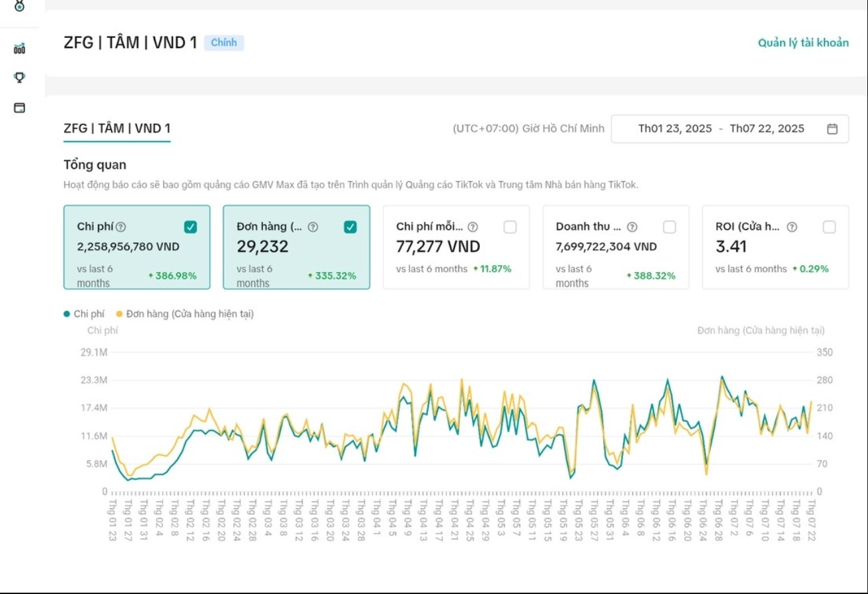
Task: Toggle Đơn hàng yellow legend dot
Action: coord(119,314)
